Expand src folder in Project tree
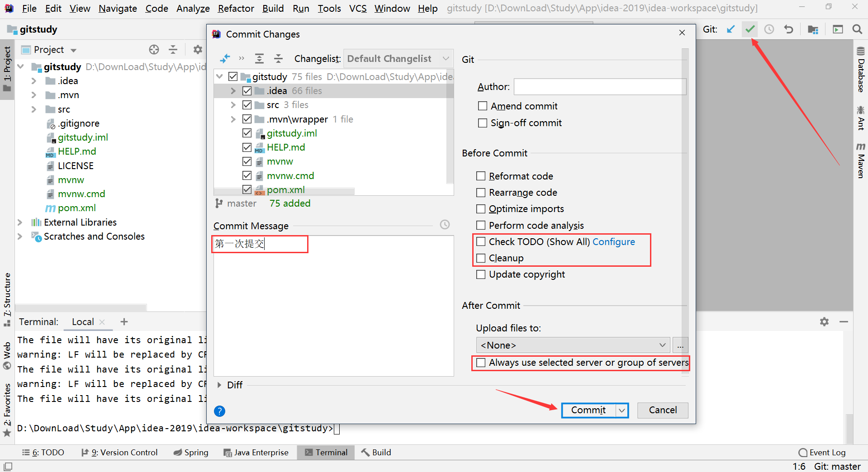Screen dimensions: 868x472 tap(34, 109)
